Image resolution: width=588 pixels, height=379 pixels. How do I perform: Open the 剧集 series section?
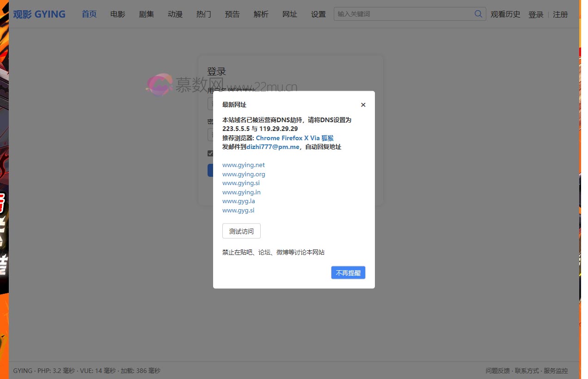coord(147,14)
